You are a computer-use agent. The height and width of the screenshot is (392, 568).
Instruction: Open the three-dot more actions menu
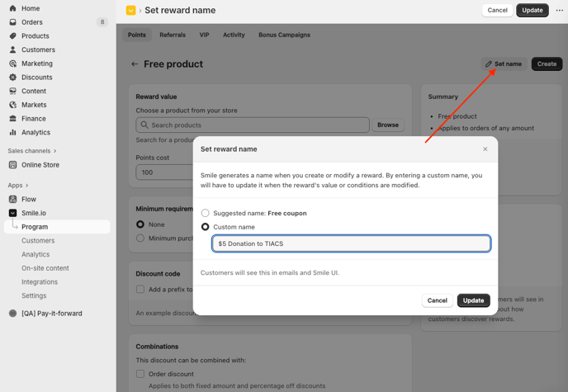559,11
